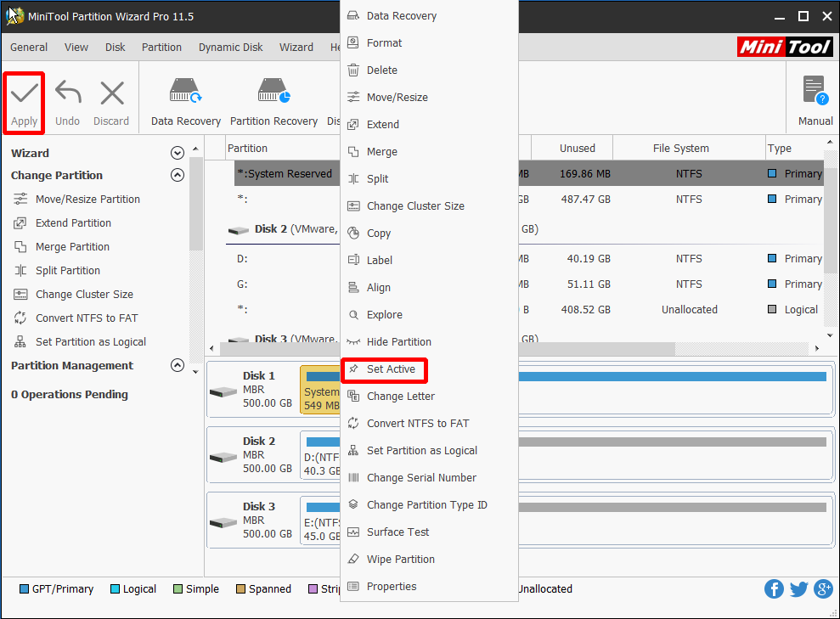Click the Undo arrow icon

tap(68, 93)
